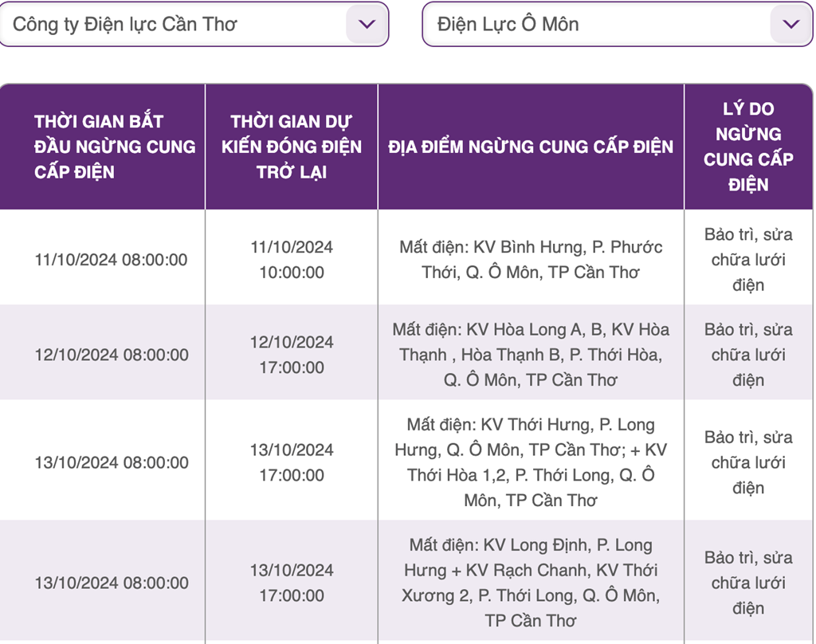Viewport: 816px width, 644px height.
Task: Select the KV Bình Hưng, P. Phước Thới location cell
Action: point(531,259)
